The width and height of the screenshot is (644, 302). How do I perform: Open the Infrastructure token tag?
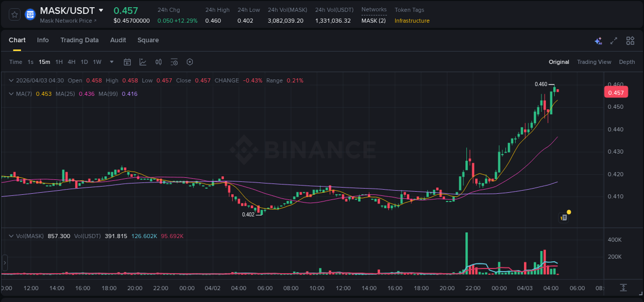412,21
